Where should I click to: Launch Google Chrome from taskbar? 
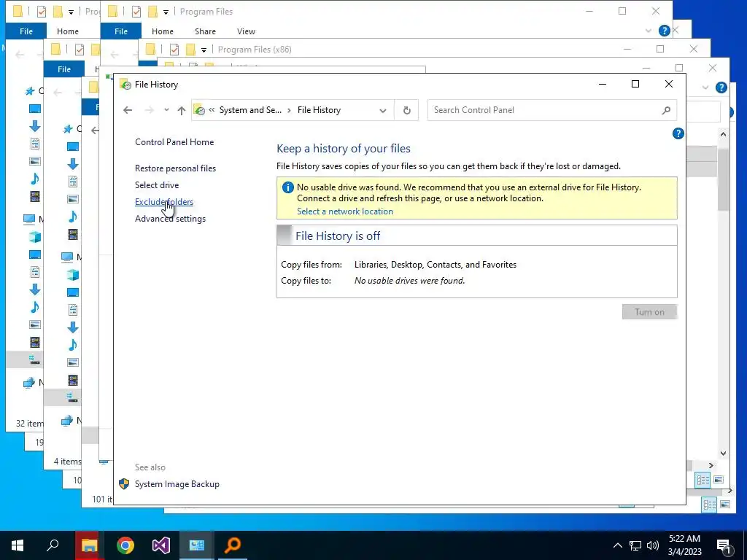pos(125,545)
